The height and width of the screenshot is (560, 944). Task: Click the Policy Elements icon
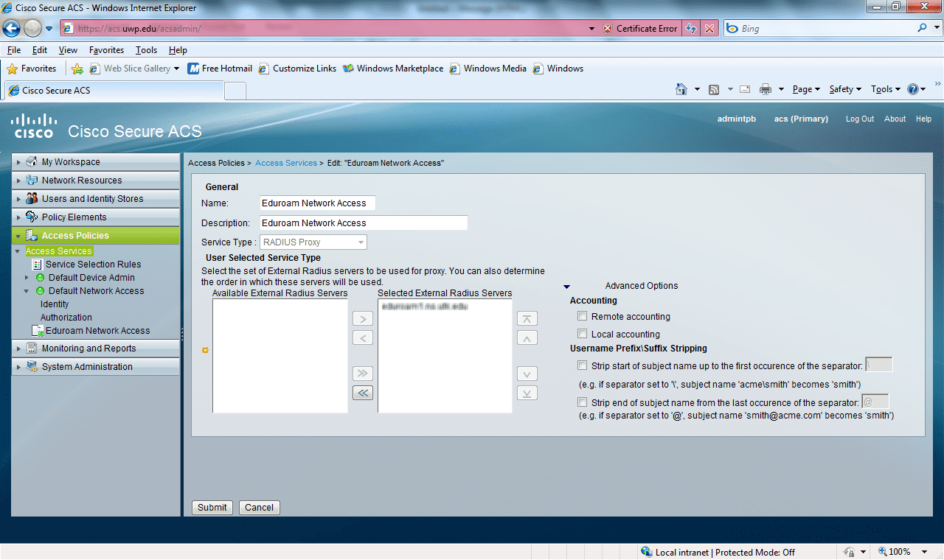coord(32,217)
